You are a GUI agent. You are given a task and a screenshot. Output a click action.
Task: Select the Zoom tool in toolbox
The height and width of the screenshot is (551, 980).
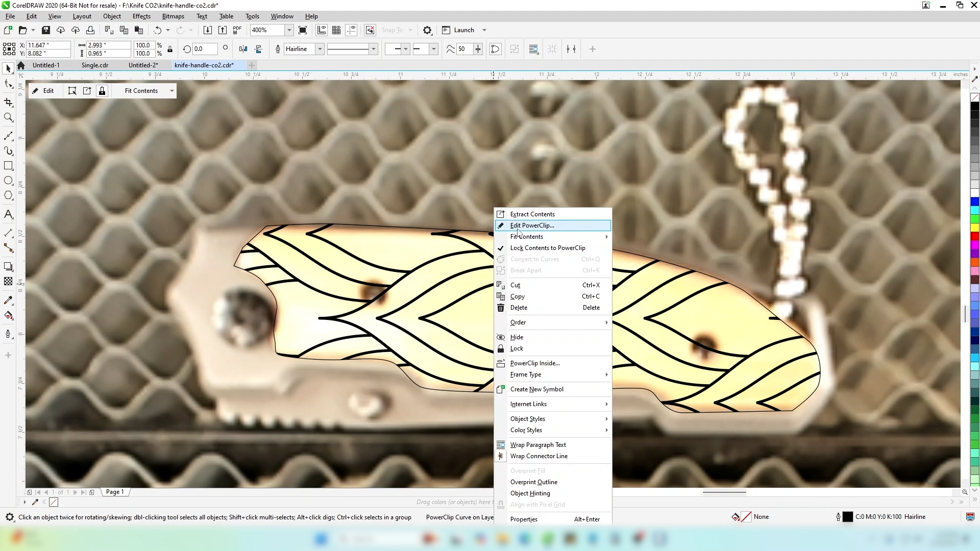pyautogui.click(x=8, y=118)
